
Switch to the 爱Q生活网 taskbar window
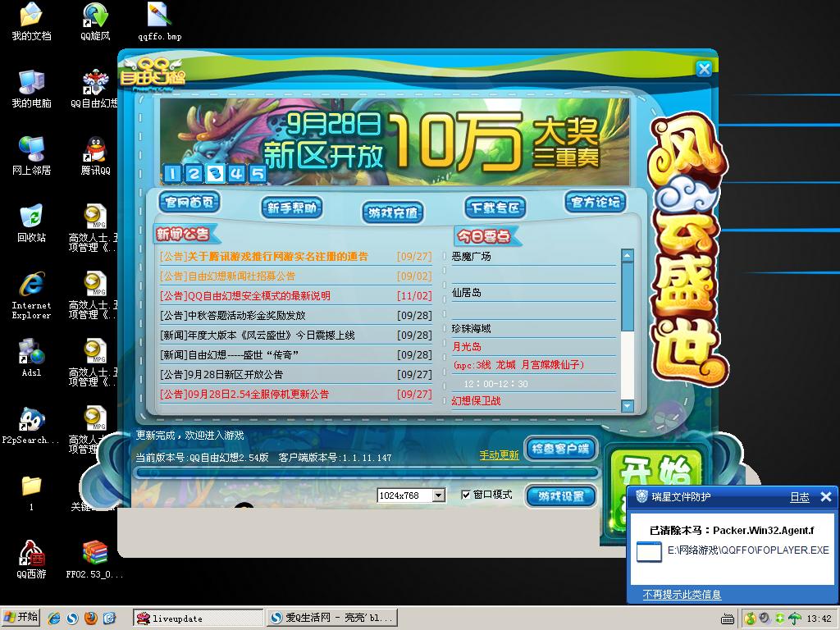click(x=332, y=619)
